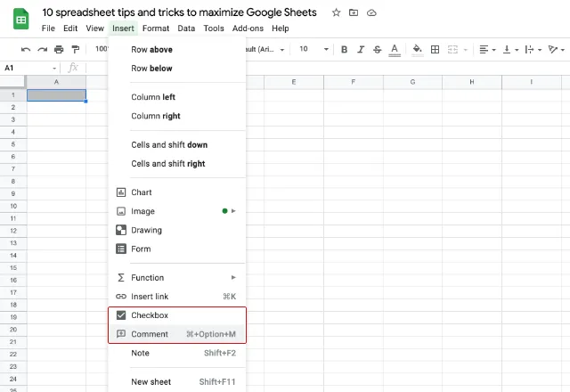Image resolution: width=570 pixels, height=392 pixels.
Task: Click the document title text
Action: pyautogui.click(x=179, y=12)
